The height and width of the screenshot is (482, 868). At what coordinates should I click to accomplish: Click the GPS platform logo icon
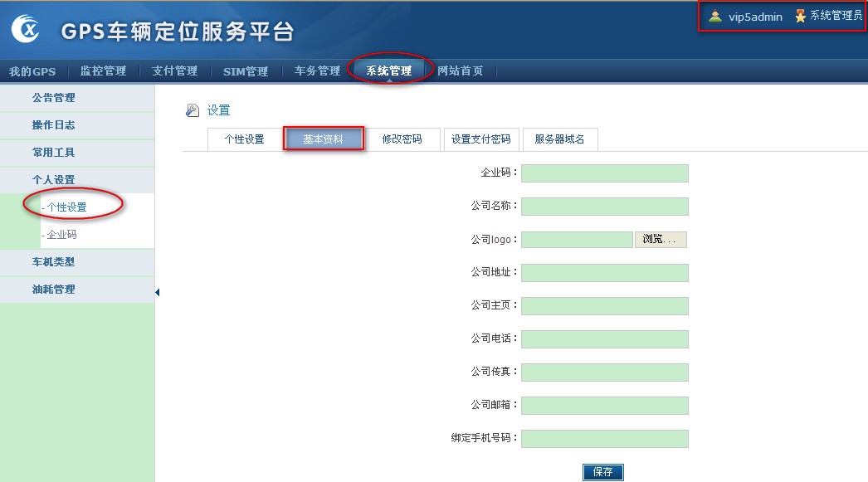coord(26,29)
